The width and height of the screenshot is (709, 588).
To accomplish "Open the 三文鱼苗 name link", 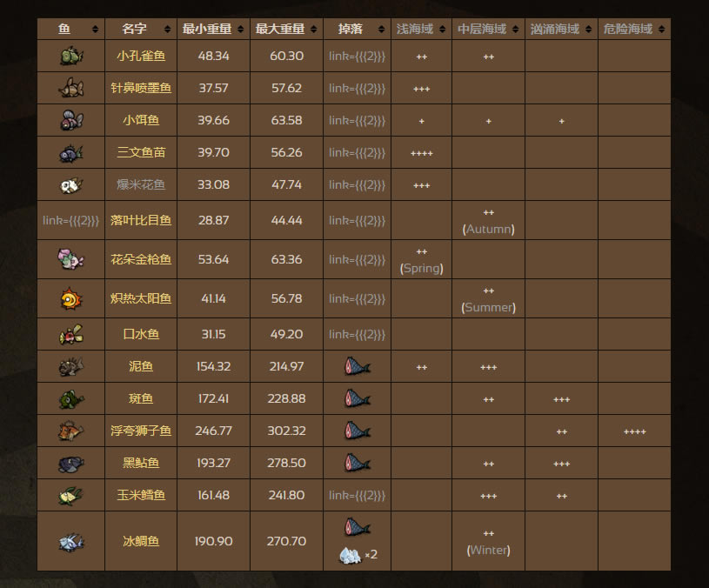I will [140, 152].
